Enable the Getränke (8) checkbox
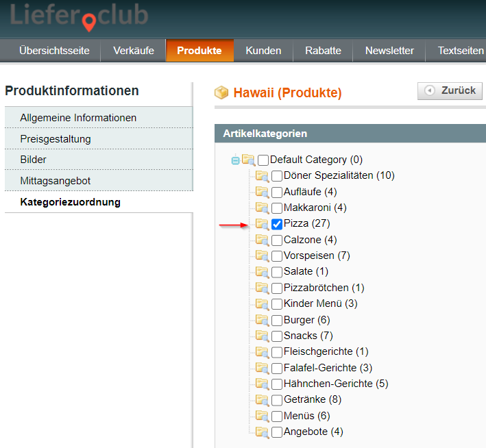Image resolution: width=486 pixels, height=448 pixels. click(277, 400)
